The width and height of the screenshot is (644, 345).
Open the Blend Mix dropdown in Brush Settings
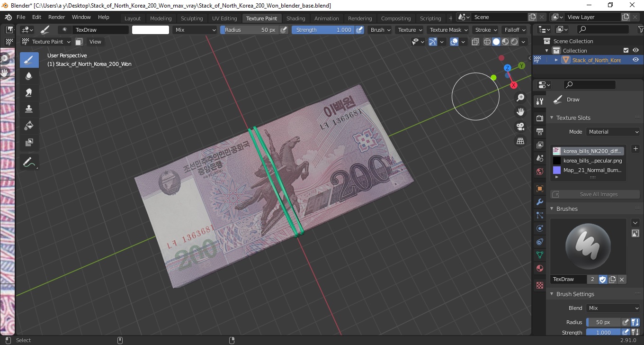click(613, 308)
